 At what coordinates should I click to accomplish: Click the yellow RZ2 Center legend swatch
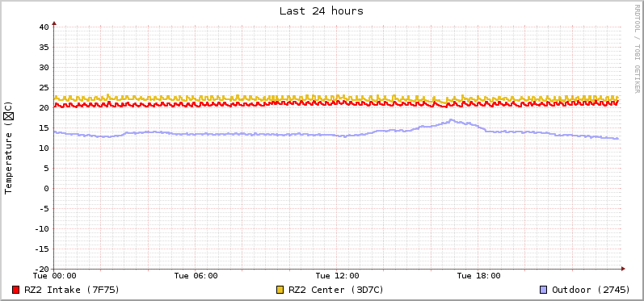point(280,290)
